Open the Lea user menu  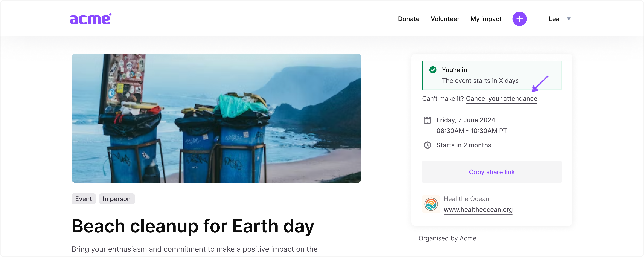coord(554,19)
